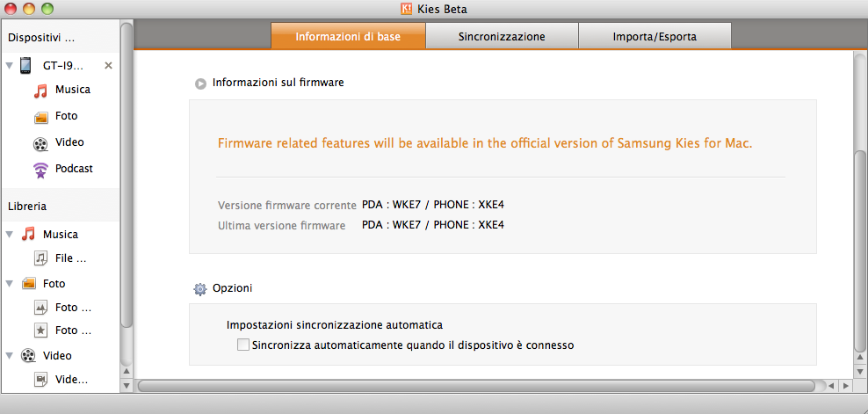Disconnect device with the X button
The width and height of the screenshot is (868, 414).
click(x=108, y=66)
